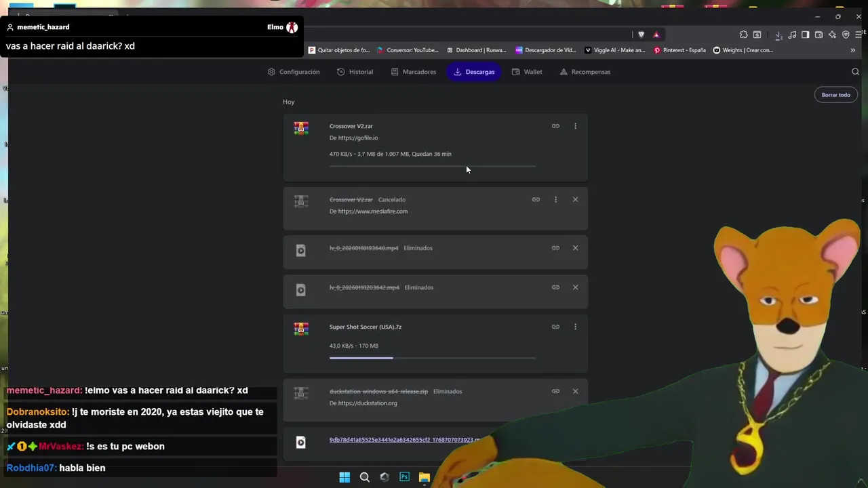Screen dimensions: 868x488
Task: Remove lv_0_20260118193640.mp4 from list
Action: (575, 248)
